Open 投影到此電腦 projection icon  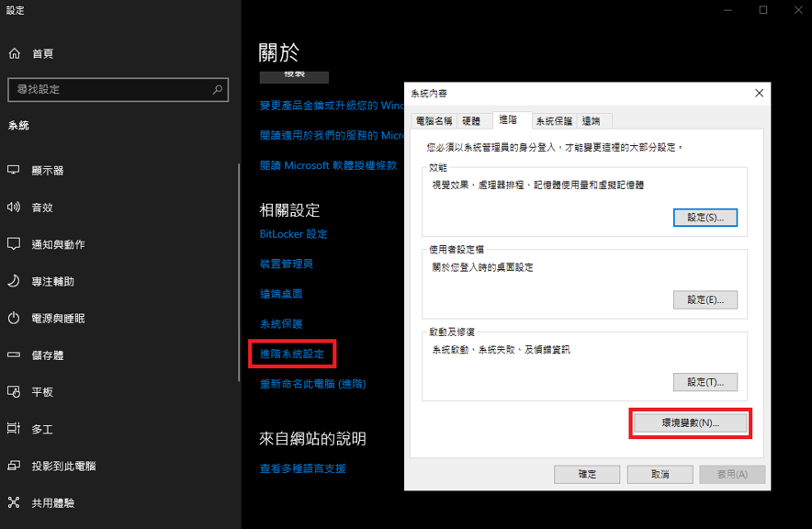pos(14,466)
